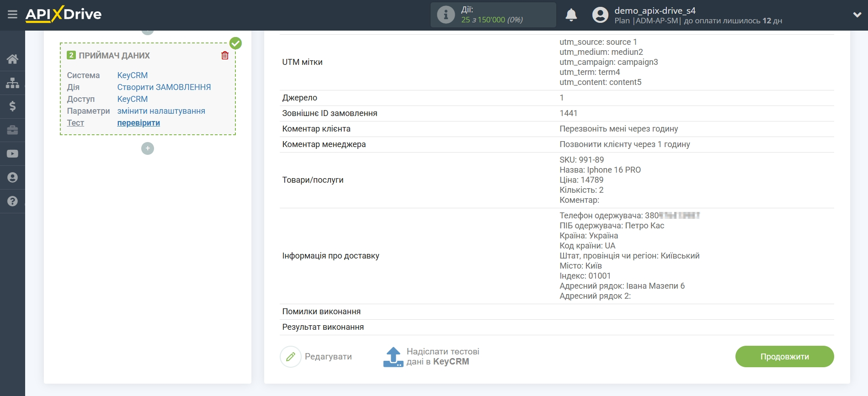This screenshot has height=396, width=868.
Task: Open billing dollar sign icon
Action: tap(12, 106)
